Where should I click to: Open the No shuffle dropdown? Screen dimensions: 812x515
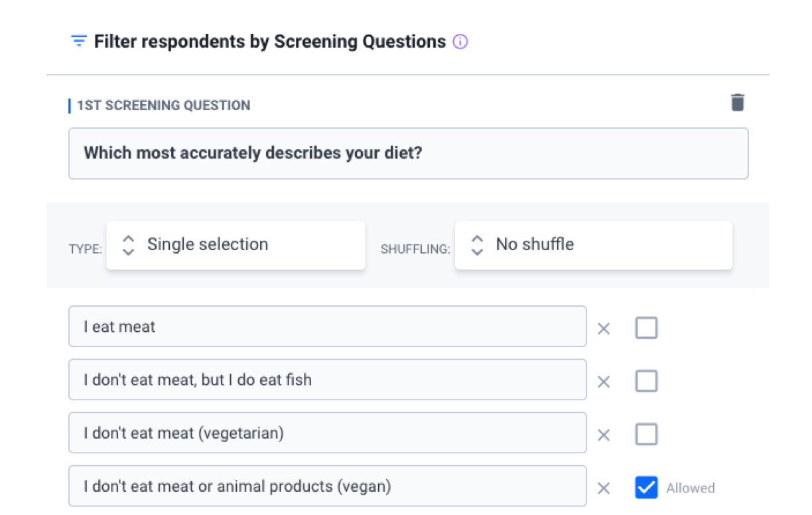coord(593,245)
